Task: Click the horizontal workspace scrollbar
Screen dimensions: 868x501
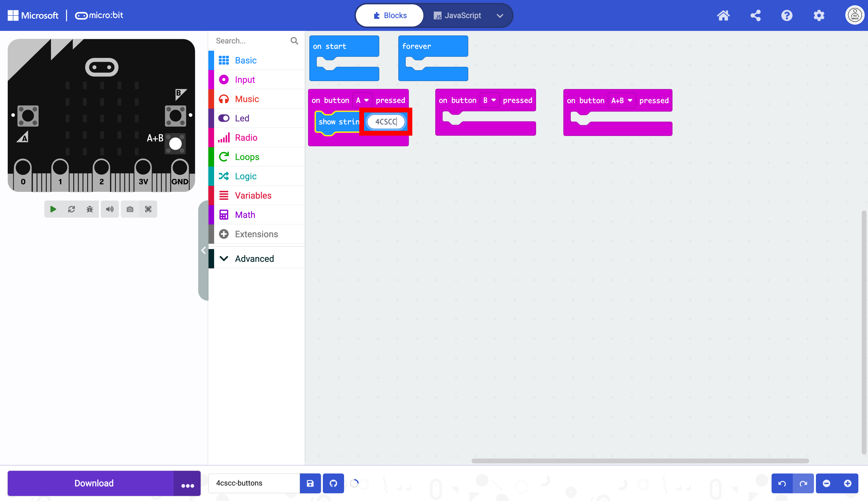Action: pyautogui.click(x=640, y=461)
